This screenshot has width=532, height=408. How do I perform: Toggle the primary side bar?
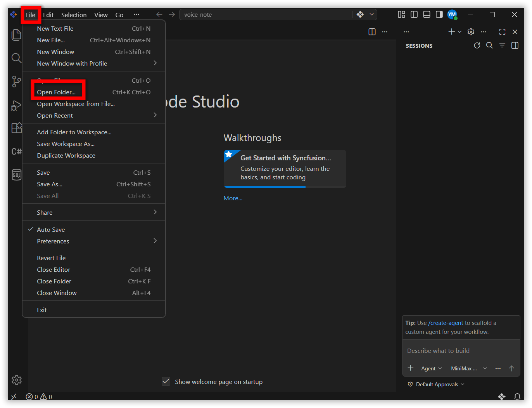[414, 14]
